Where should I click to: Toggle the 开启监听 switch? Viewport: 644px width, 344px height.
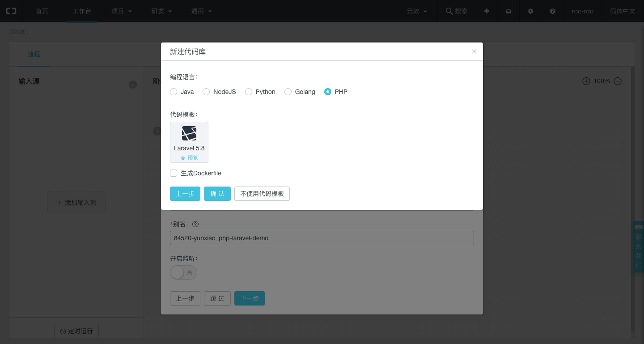click(x=183, y=272)
